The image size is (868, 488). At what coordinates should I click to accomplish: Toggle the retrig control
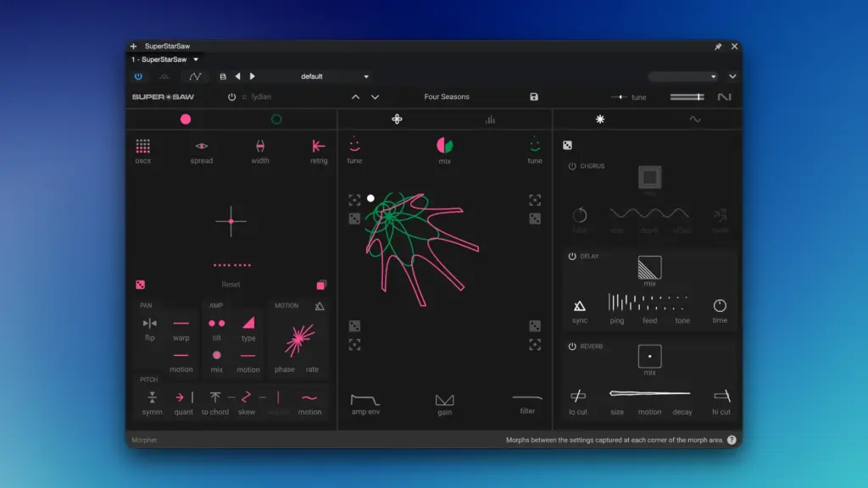pyautogui.click(x=319, y=146)
